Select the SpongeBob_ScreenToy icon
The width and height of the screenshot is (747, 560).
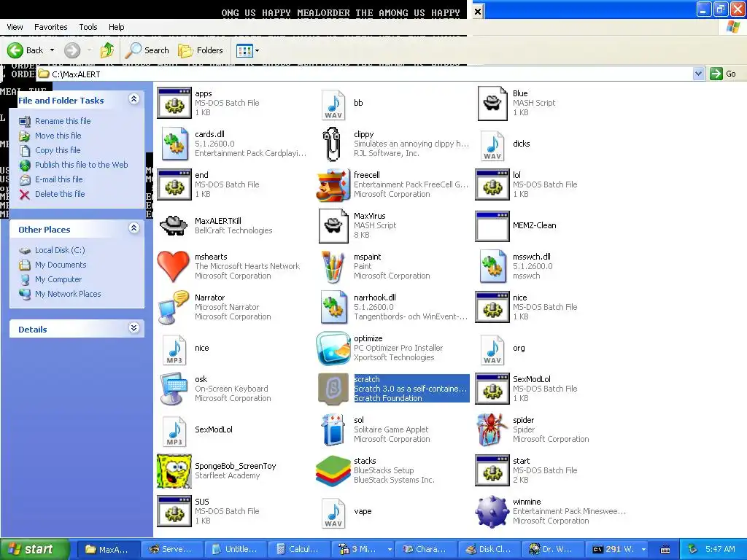174,470
